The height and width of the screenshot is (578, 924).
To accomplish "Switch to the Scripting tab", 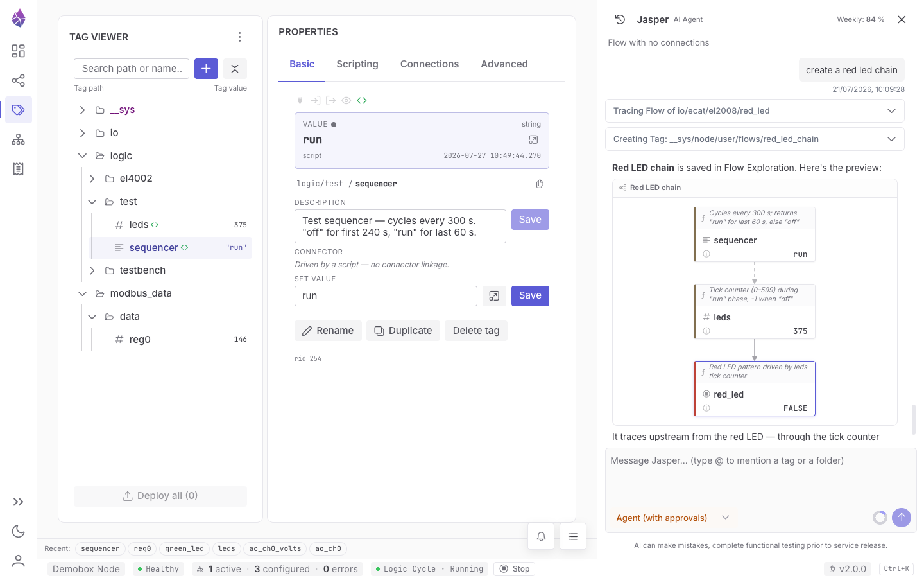I will click(x=357, y=64).
